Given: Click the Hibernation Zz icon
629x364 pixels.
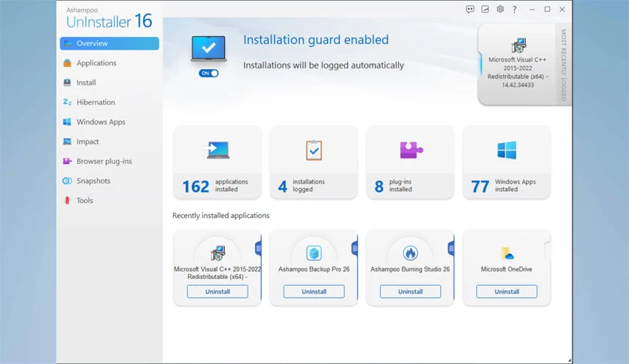Looking at the screenshot, I should [67, 102].
